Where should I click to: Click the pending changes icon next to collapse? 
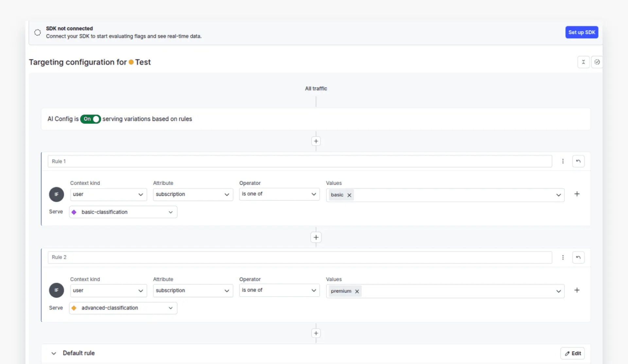coord(597,62)
